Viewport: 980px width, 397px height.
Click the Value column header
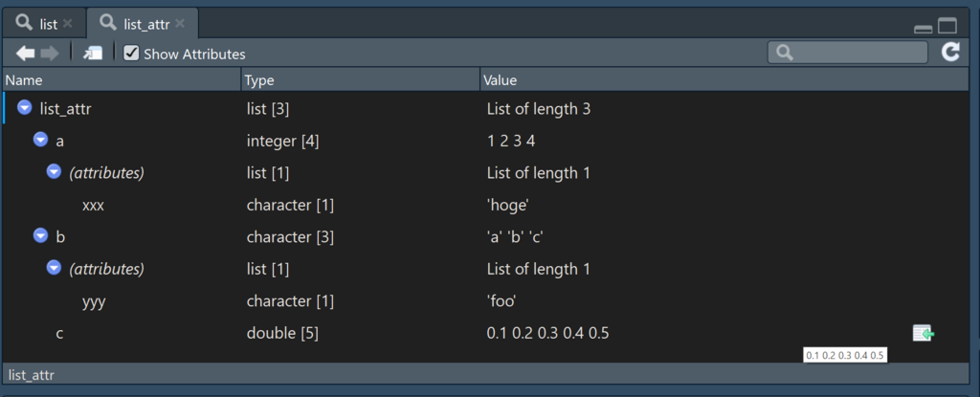724,80
